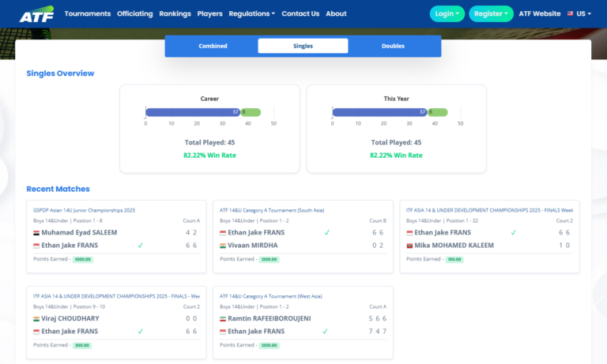Viewport: 607px width, 364px height.
Task: Click winner checkmark in Mika MOHAMED KALEEM match
Action: 513,232
